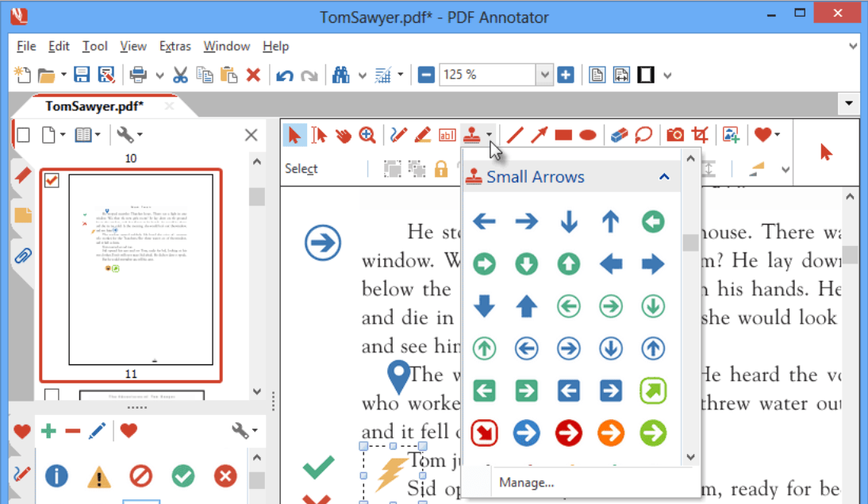
Task: Activate the Text box tool
Action: click(447, 135)
